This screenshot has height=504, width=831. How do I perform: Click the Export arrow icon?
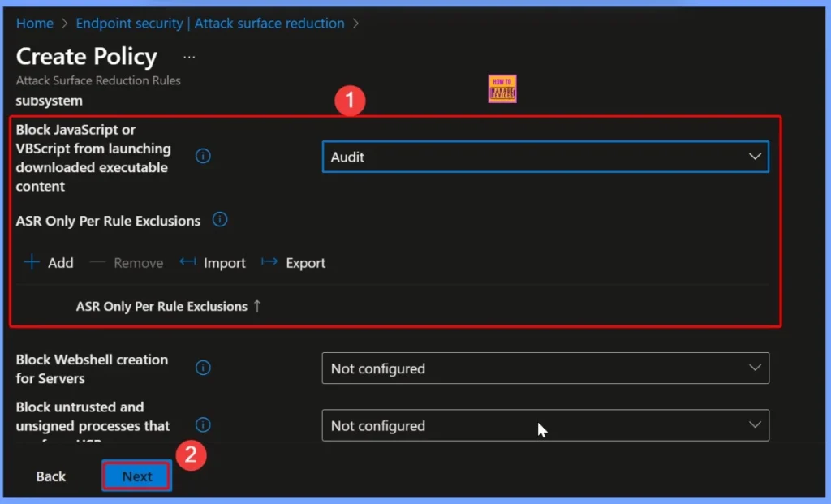269,262
